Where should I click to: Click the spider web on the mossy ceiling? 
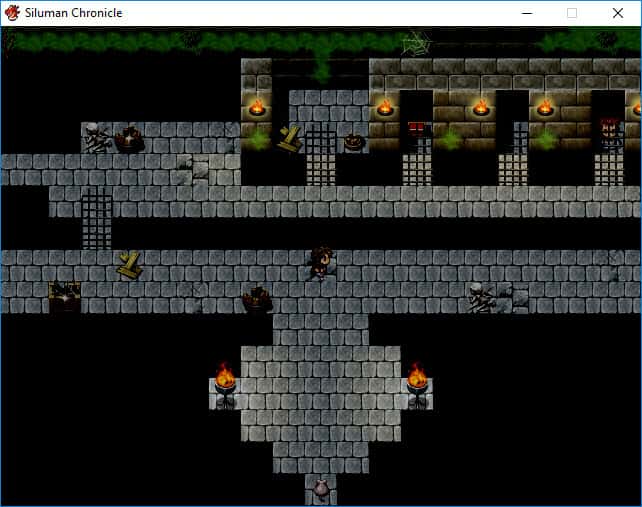click(416, 42)
